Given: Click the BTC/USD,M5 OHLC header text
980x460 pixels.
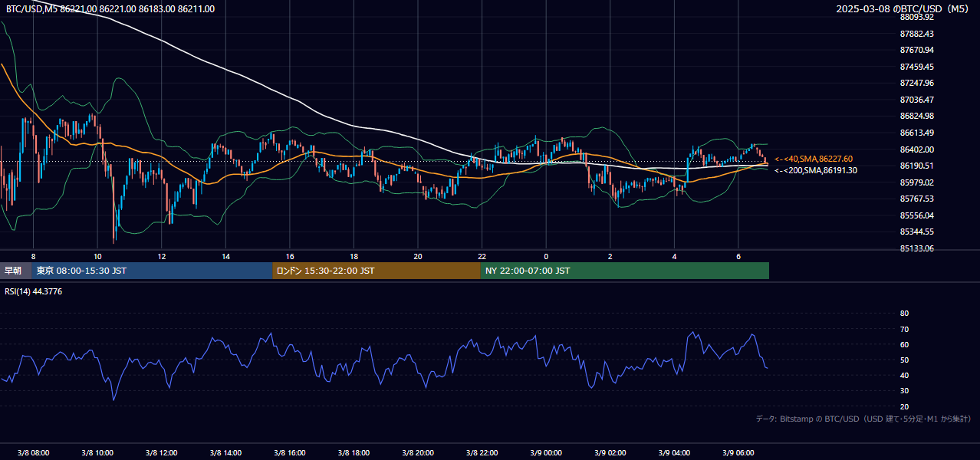Looking at the screenshot, I should click(110, 9).
